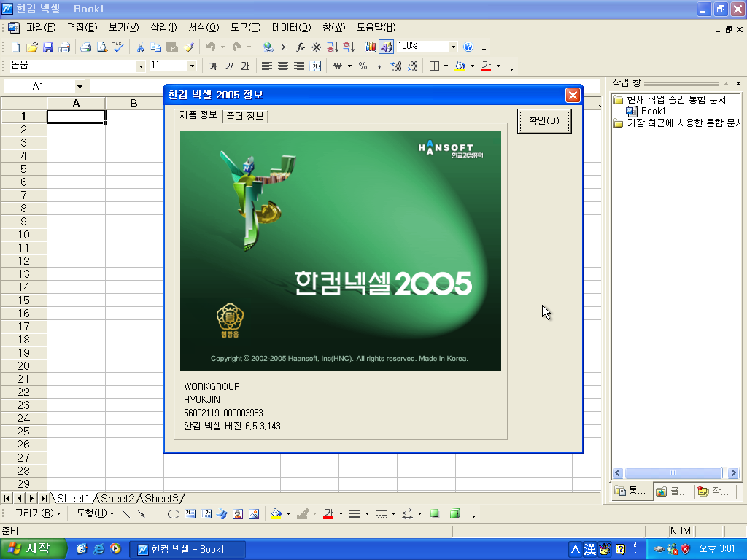747x560 pixels.
Task: Open the fill color dropdown arrow in formatting toolbar
Action: click(x=472, y=66)
